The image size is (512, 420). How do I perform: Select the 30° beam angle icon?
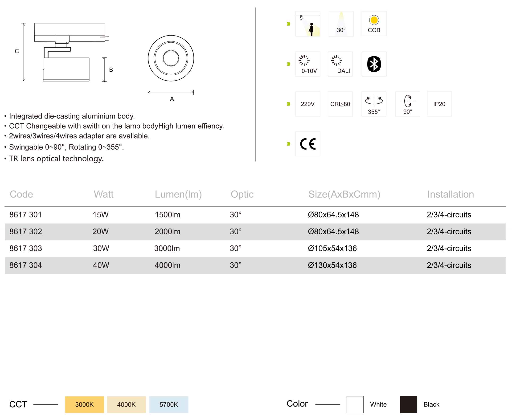(341, 24)
